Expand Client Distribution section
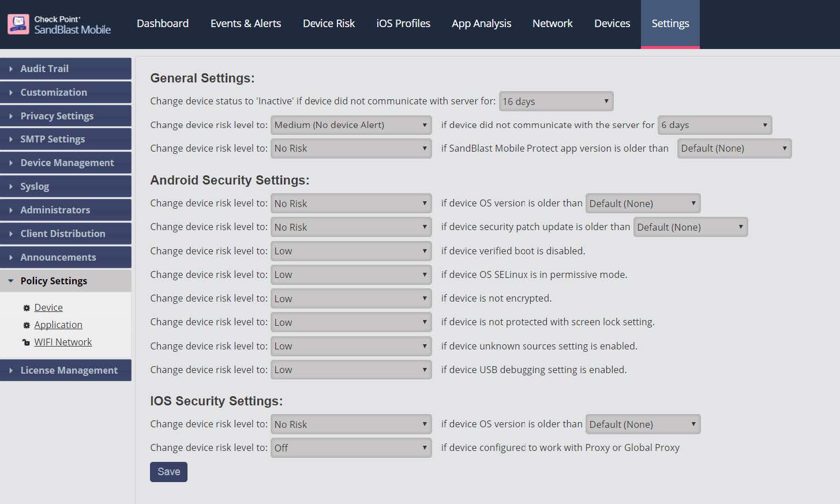The width and height of the screenshot is (840, 504). 66,234
